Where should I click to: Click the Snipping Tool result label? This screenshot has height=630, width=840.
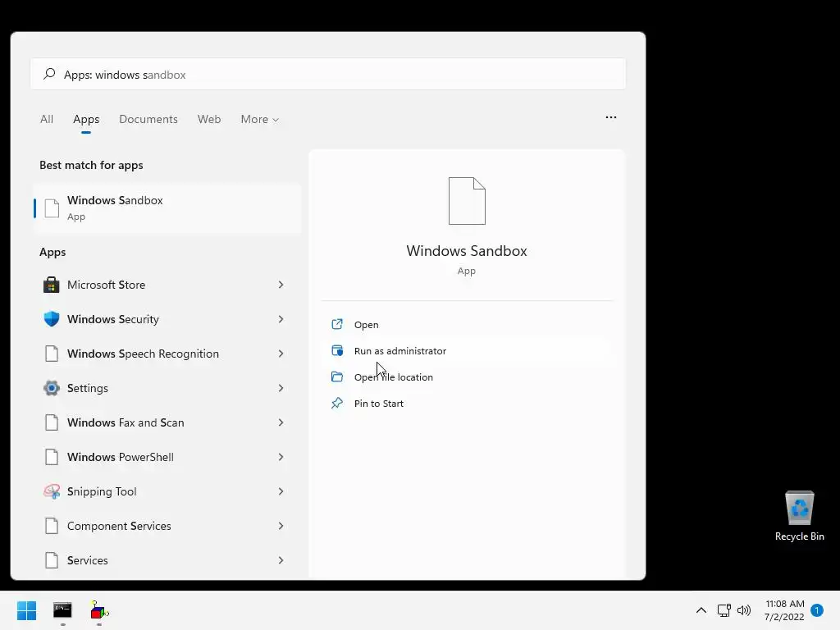pyautogui.click(x=102, y=491)
